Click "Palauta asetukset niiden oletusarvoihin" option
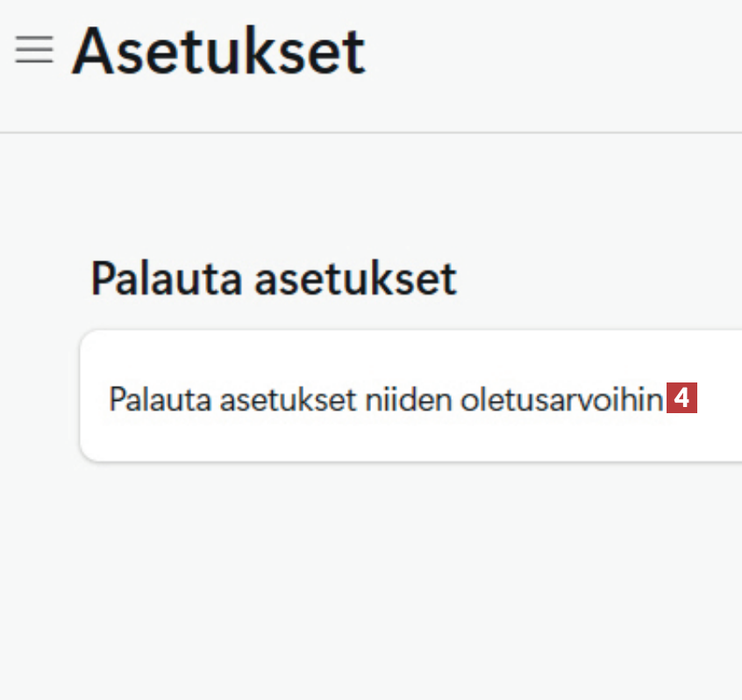Screen dimensions: 742x700 click(x=385, y=400)
